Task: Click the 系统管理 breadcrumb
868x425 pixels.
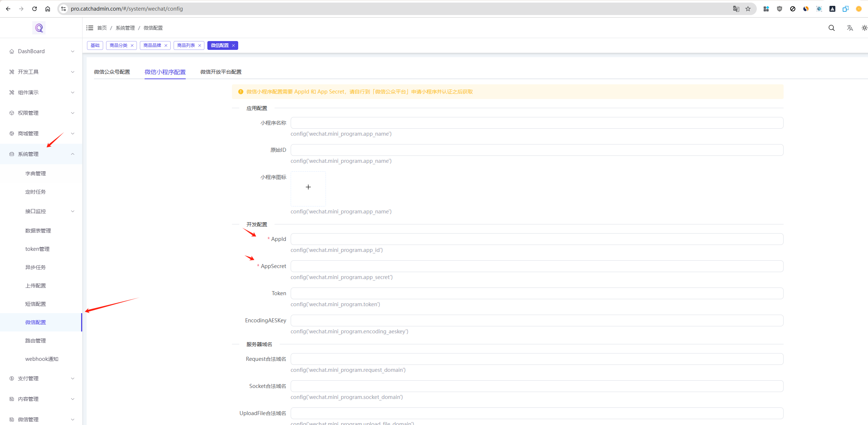Action: point(125,28)
